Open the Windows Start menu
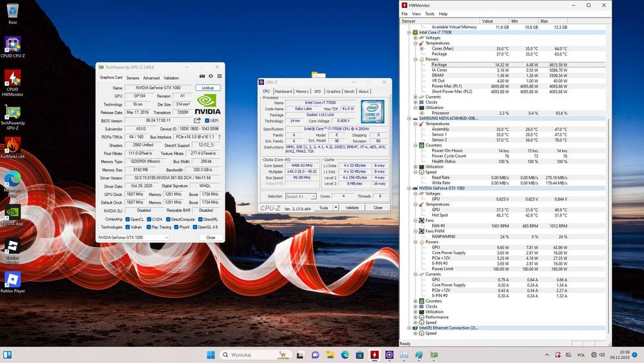 [211, 355]
